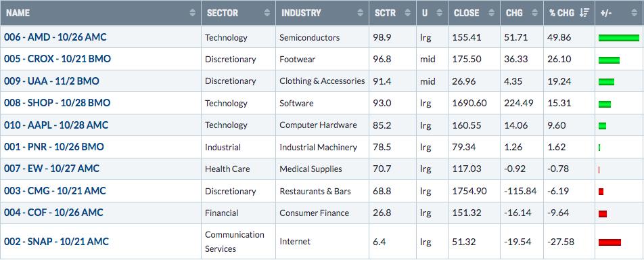Click COF's Consumer Finance industry cell
This screenshot has height=260, width=644.
click(314, 213)
